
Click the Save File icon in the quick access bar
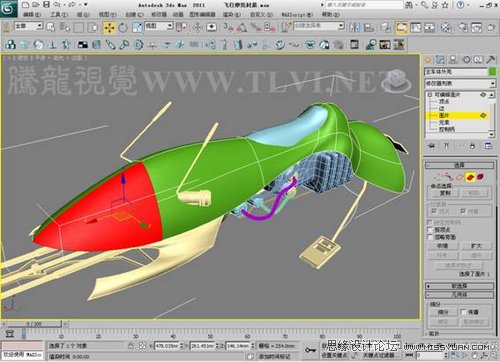(x=47, y=4)
